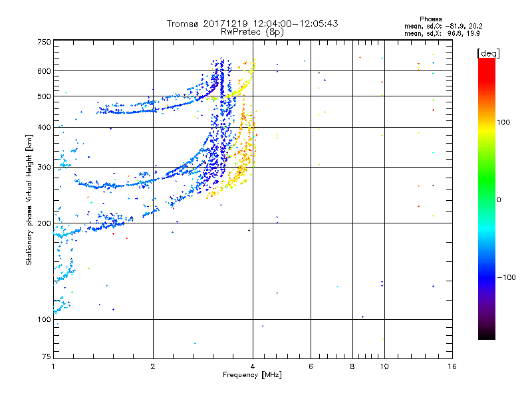This screenshot has width=532, height=399.
Task: Click the yellow 100 degree colorbar region
Action: [x=487, y=122]
